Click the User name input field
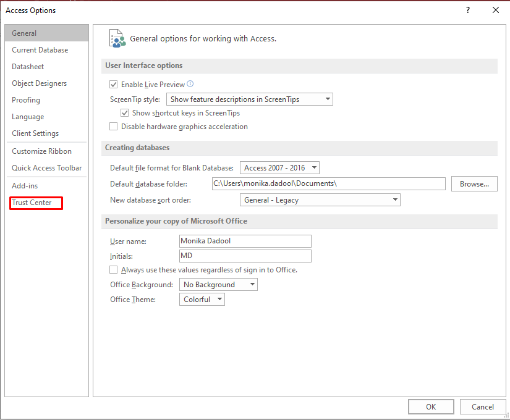 point(245,241)
